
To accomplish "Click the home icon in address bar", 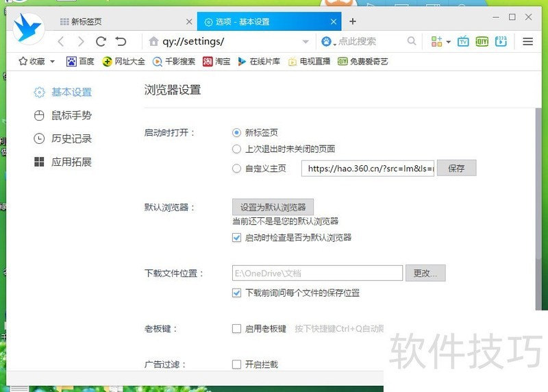I will click(x=153, y=42).
